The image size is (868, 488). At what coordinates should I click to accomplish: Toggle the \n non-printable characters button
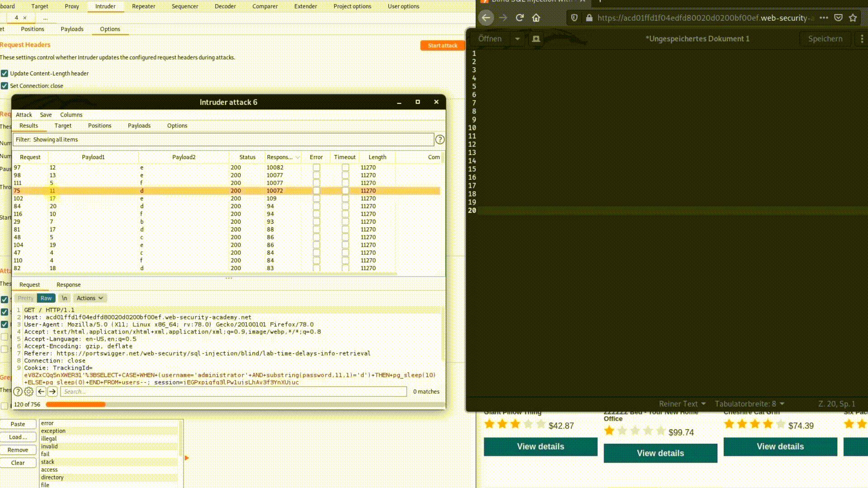tap(64, 298)
